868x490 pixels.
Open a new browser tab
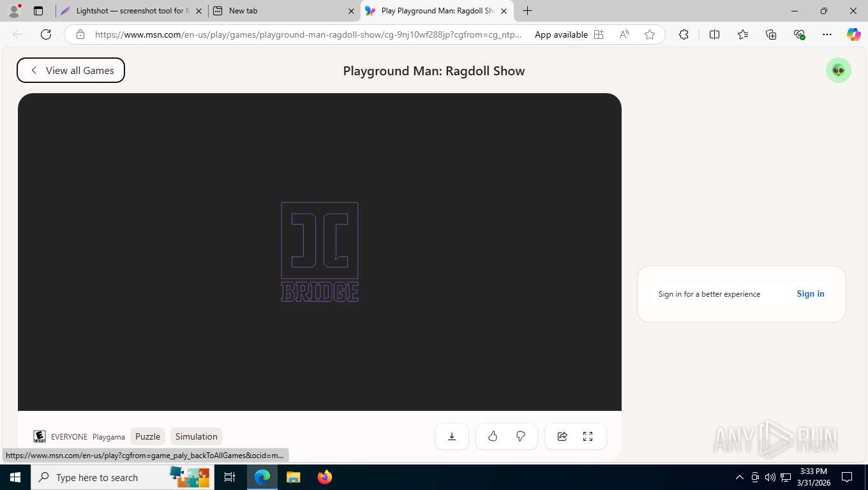527,11
